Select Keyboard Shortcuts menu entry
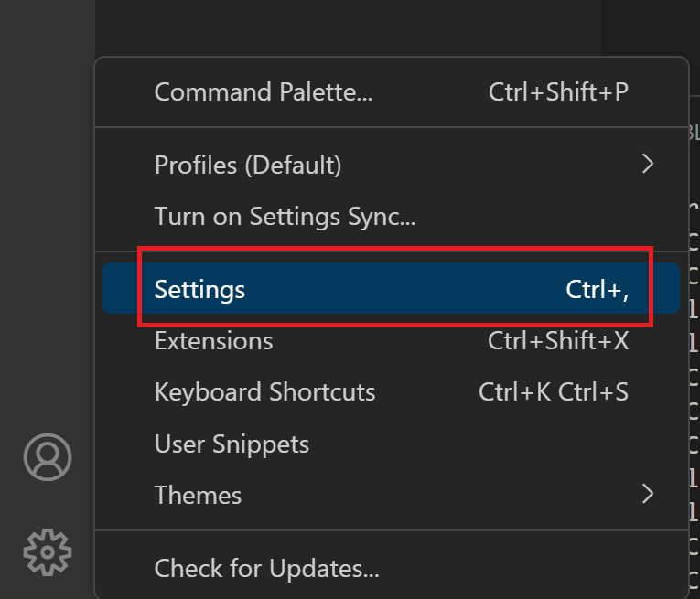 pyautogui.click(x=264, y=392)
